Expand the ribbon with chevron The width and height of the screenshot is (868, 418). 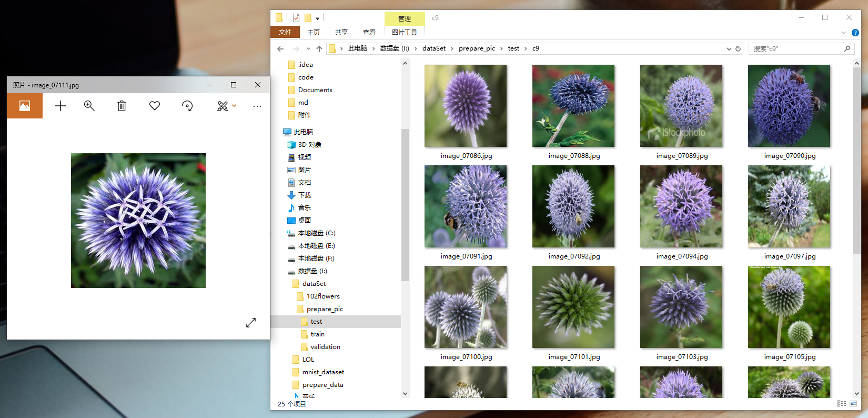tap(844, 33)
